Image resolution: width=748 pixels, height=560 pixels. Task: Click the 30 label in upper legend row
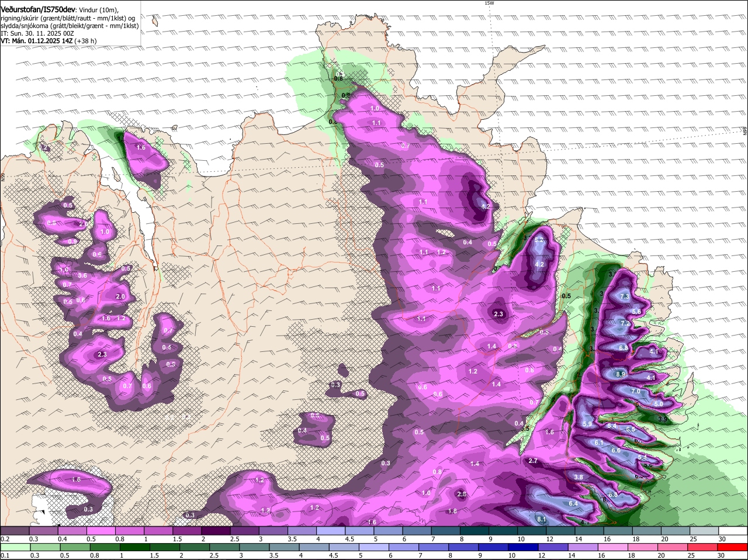click(722, 539)
